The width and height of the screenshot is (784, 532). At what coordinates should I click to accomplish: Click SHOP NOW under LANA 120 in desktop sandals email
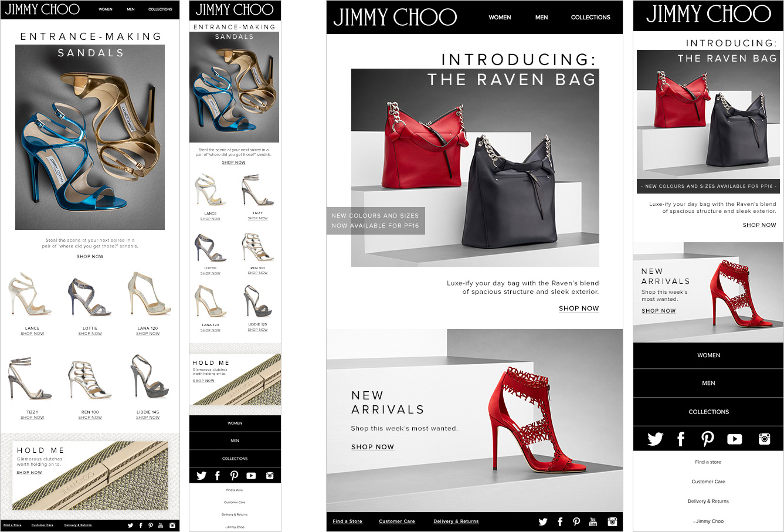[148, 334]
